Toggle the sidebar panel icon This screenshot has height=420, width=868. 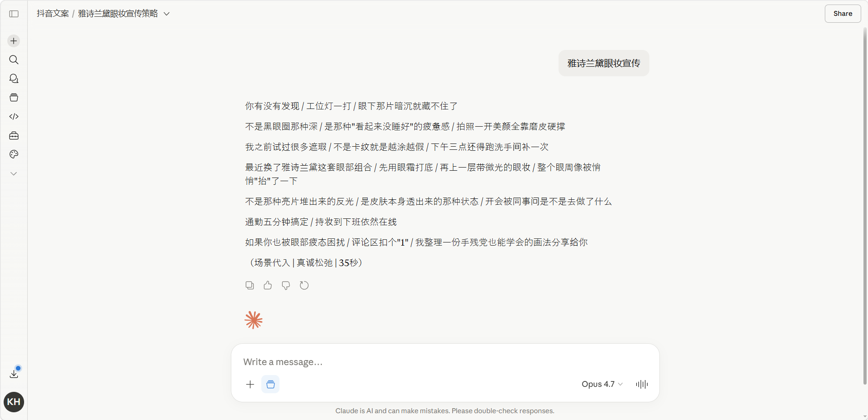click(x=14, y=14)
